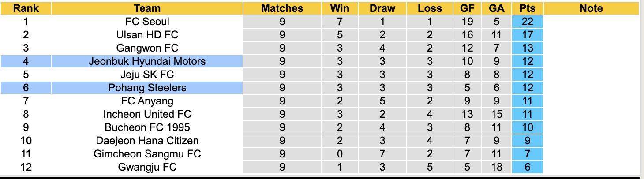Click the Gimcheon Sangmu FC team name
This screenshot has width=644, height=179.
[147, 154]
